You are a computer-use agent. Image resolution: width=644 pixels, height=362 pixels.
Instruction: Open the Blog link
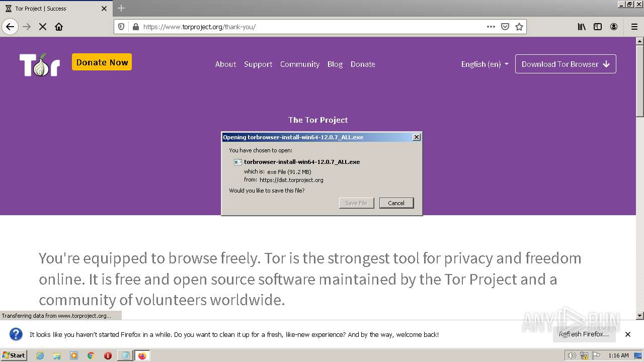335,64
